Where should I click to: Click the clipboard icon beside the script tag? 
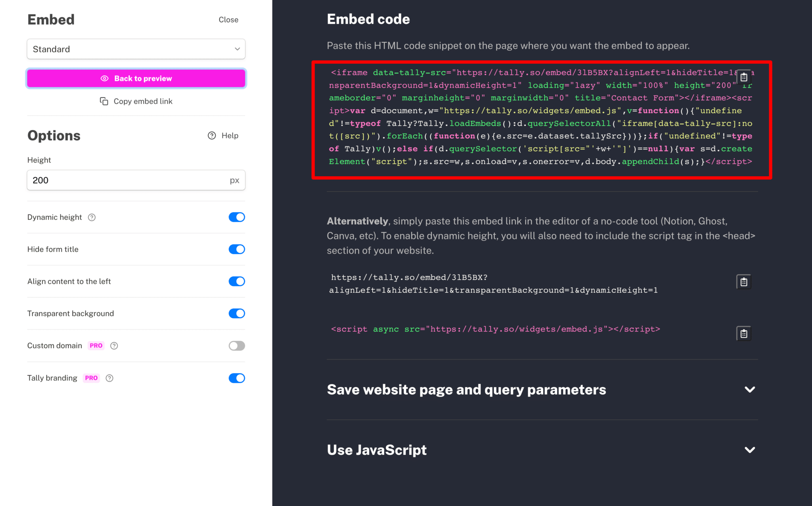point(743,333)
